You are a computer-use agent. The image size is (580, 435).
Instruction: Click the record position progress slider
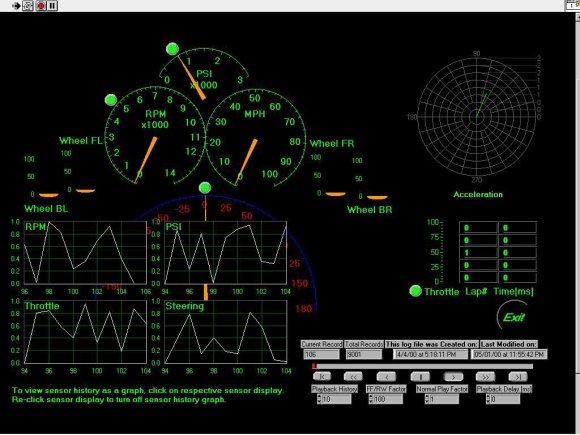[x=423, y=366]
